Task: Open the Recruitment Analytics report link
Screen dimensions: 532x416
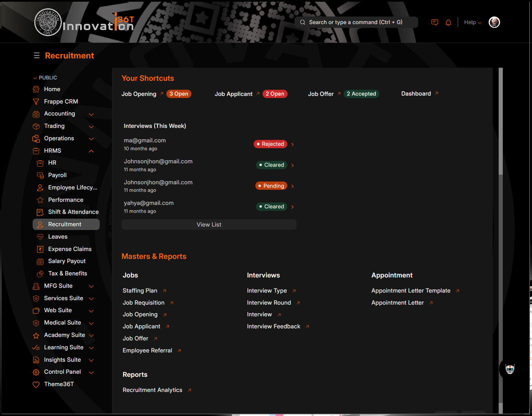Action: click(x=153, y=390)
